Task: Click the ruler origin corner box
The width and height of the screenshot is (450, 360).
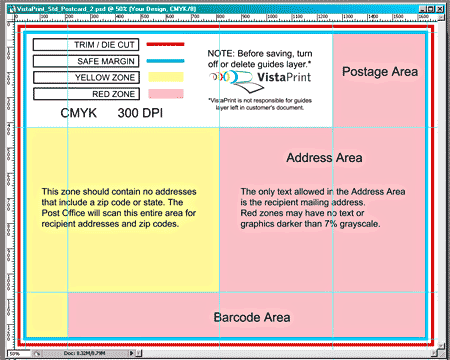Action: 11,17
